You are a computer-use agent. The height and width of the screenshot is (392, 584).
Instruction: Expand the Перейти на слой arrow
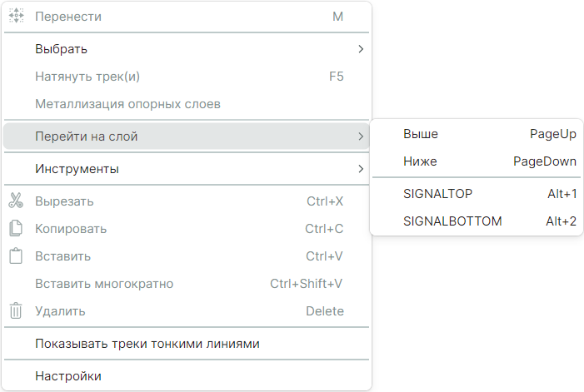coord(361,136)
